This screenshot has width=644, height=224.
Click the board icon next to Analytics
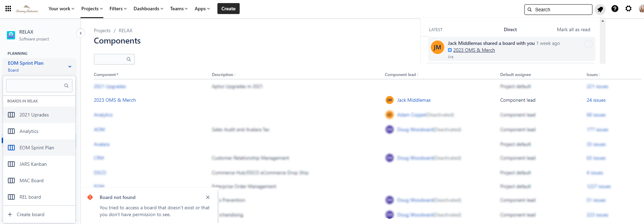click(11, 131)
